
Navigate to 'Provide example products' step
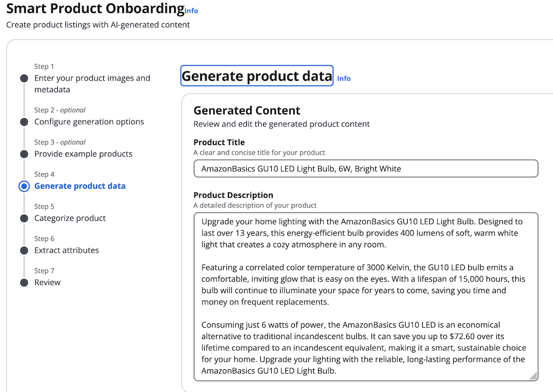point(83,154)
